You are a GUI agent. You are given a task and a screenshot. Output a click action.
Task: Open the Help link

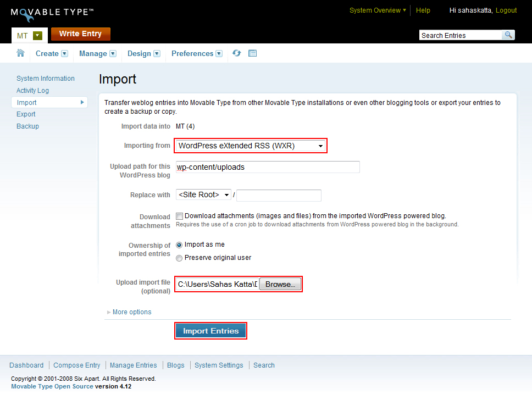pyautogui.click(x=423, y=10)
